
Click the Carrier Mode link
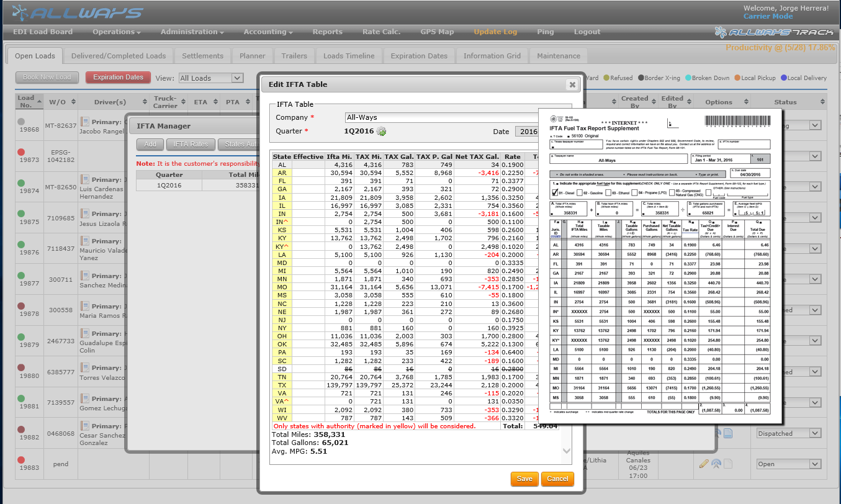tap(768, 16)
